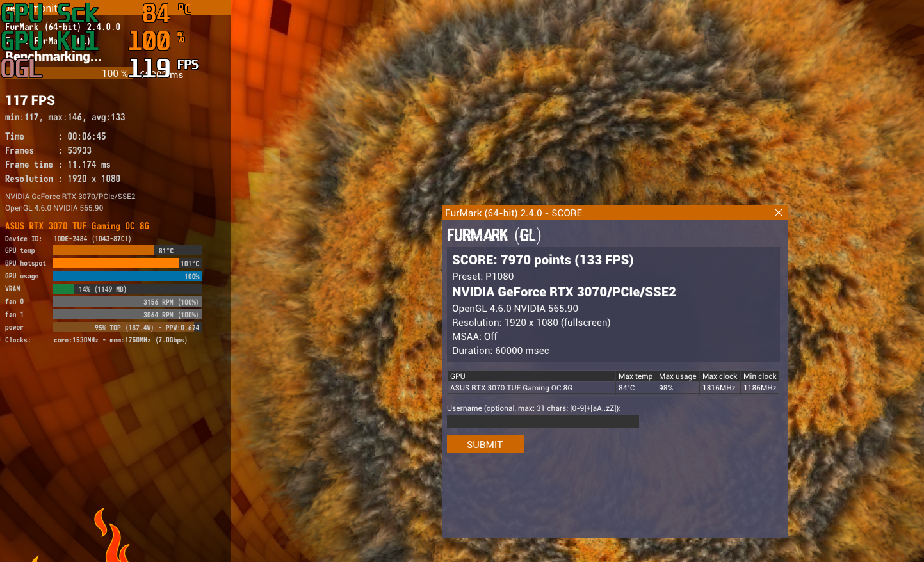Click the VRAM bar showing 14% (1149 MB)
The height and width of the screenshot is (562, 924).
(127, 289)
